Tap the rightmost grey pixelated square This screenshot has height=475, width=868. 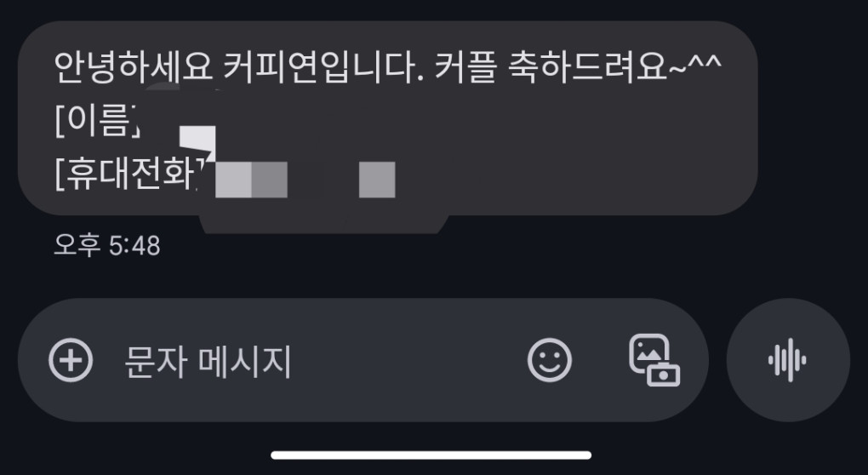(377, 180)
